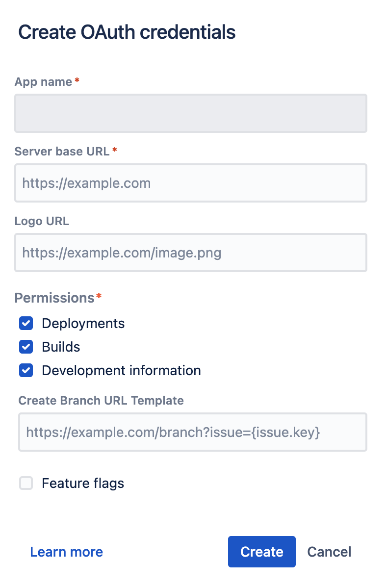Select the Create Branch URL Template input
This screenshot has height=588, width=386.
pos(192,432)
